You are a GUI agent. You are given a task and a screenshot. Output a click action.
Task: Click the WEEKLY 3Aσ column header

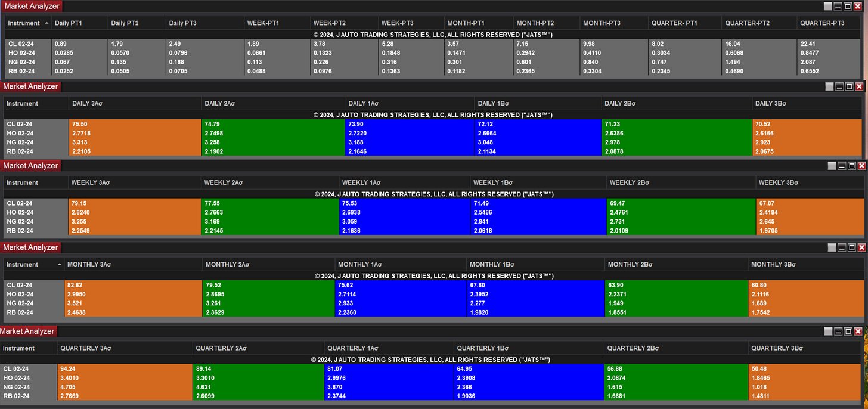pos(135,182)
